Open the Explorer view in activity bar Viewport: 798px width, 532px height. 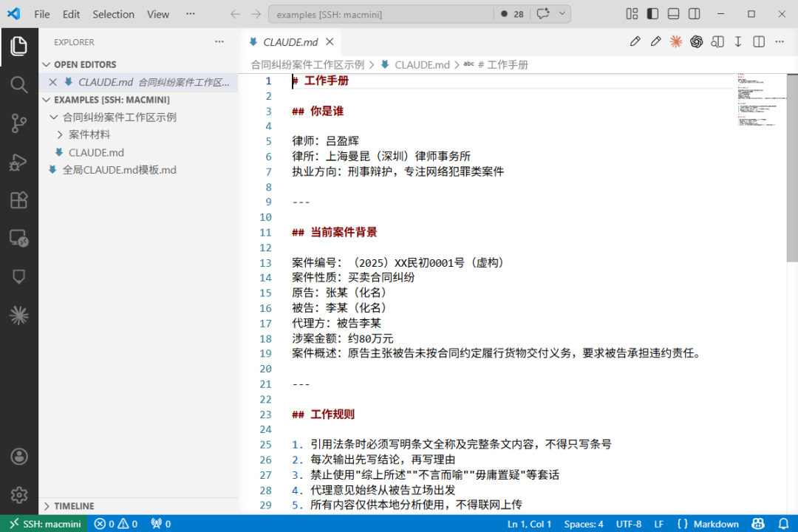coord(18,47)
